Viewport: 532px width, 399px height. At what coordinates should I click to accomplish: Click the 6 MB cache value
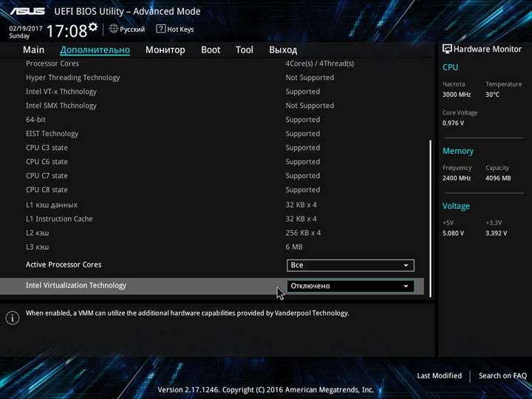pyautogui.click(x=294, y=247)
